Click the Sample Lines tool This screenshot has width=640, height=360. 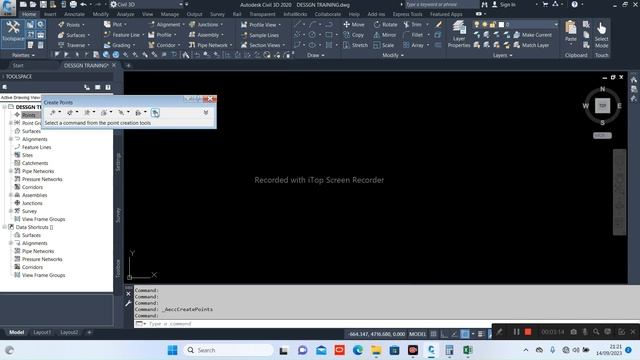[x=260, y=35]
